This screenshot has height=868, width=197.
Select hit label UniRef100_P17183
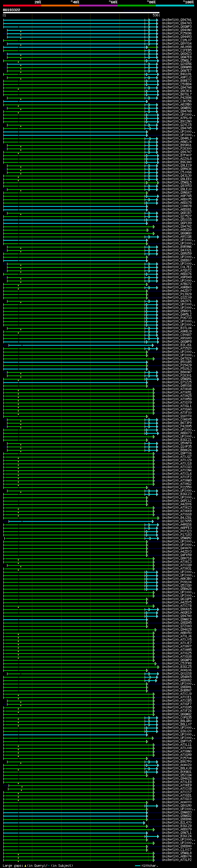[x=176, y=535]
